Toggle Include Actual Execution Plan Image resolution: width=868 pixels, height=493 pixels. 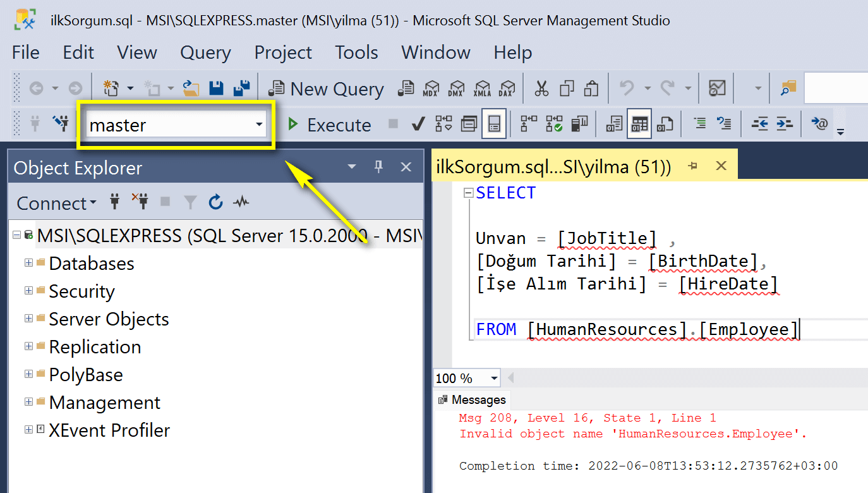pos(529,124)
